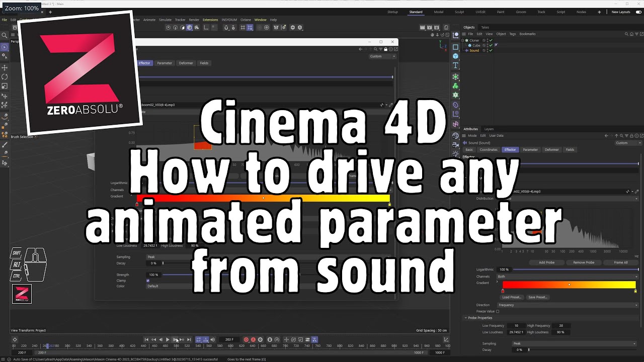This screenshot has height=362, width=644.
Task: Open the Sampling dropdown set to Peak
Action: pos(574,344)
